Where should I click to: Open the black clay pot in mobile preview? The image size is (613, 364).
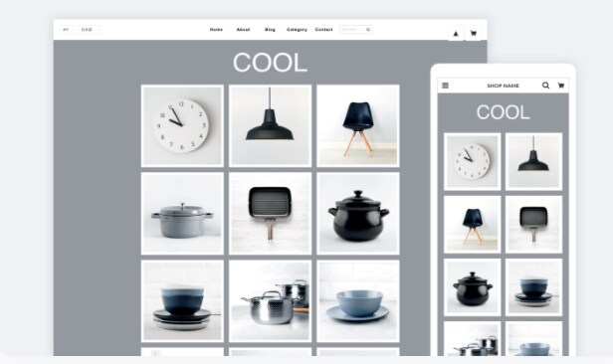(x=473, y=287)
